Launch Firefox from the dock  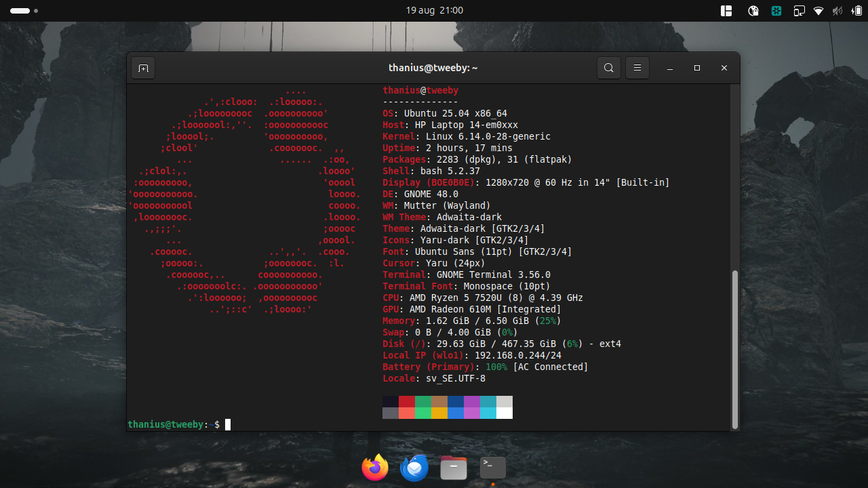[375, 468]
